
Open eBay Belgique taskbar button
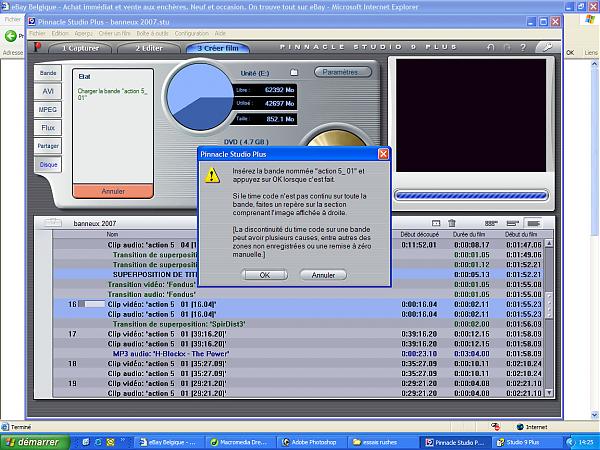pos(168,442)
